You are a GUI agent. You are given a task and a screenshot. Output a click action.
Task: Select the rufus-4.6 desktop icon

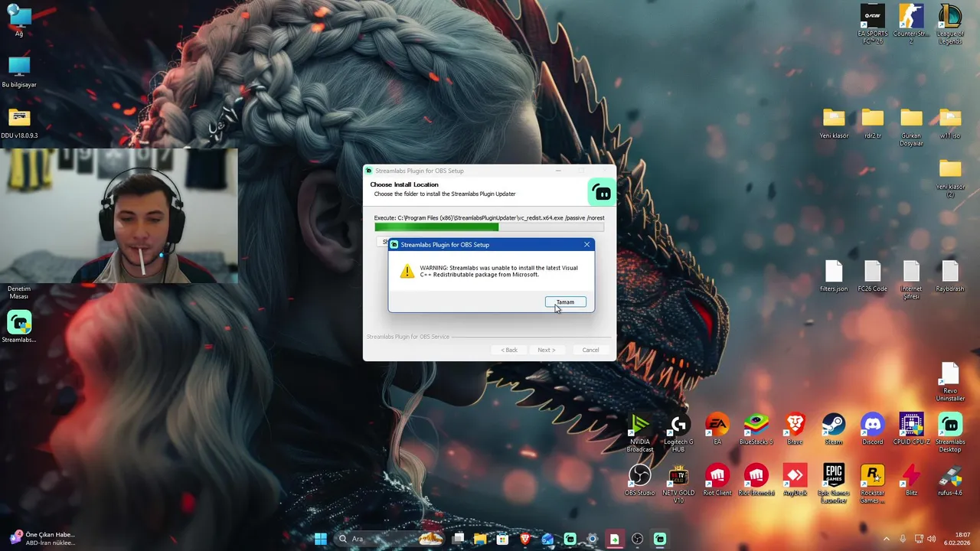tap(950, 481)
